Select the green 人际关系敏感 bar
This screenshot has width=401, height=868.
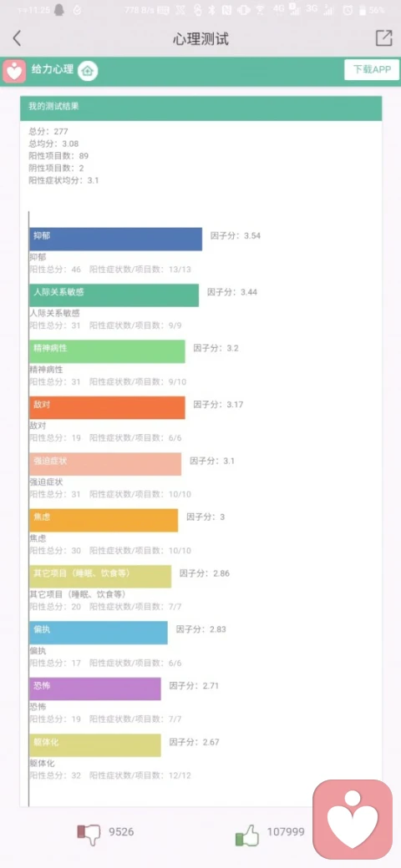(x=114, y=295)
